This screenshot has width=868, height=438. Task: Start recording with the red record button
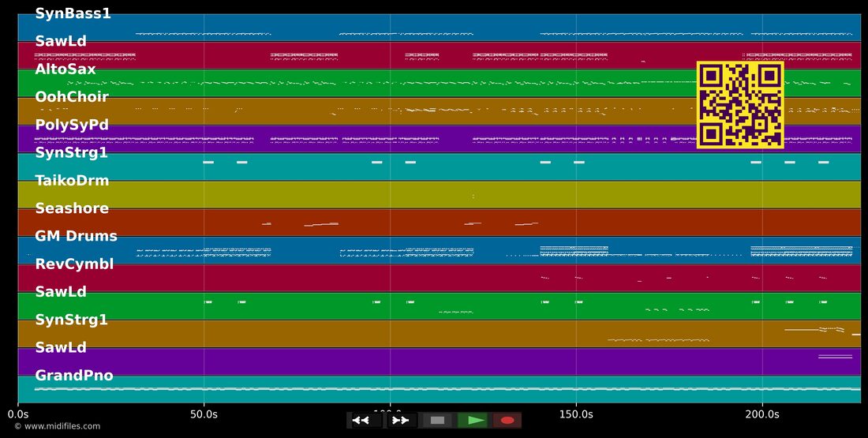click(507, 421)
